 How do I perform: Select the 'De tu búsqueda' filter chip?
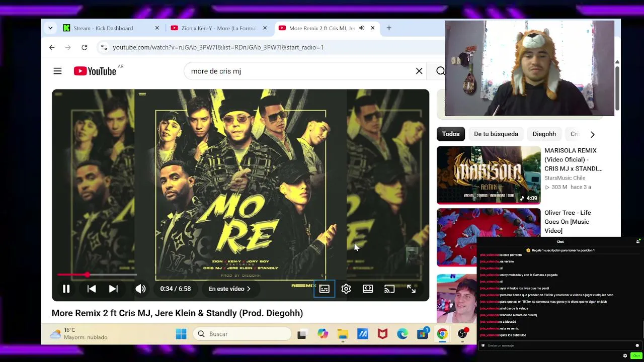[496, 134]
